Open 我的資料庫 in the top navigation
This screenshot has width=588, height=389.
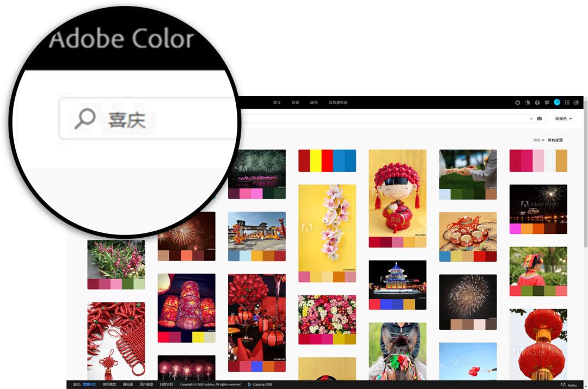[x=338, y=102]
